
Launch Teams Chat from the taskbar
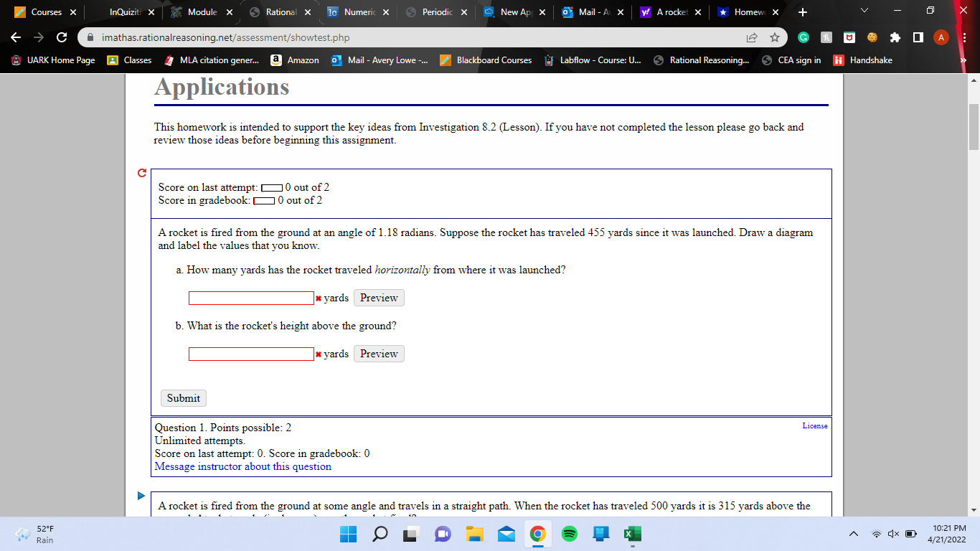(x=443, y=534)
